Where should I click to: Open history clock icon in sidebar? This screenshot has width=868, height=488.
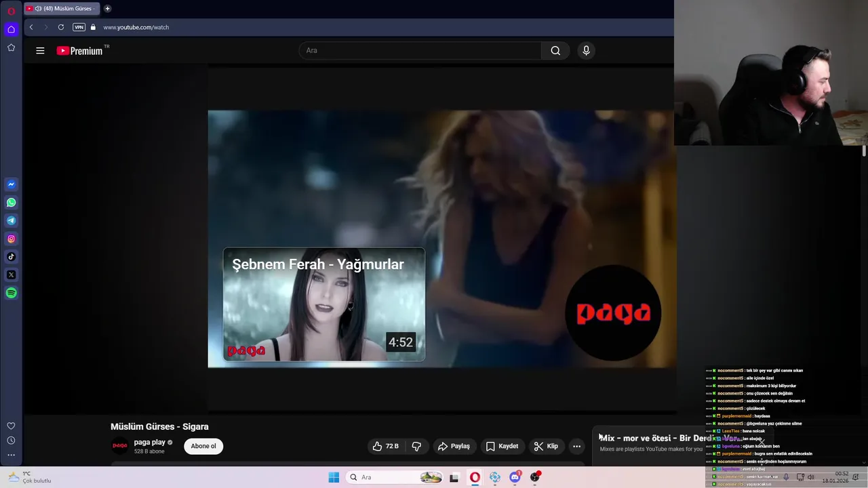[x=11, y=441]
